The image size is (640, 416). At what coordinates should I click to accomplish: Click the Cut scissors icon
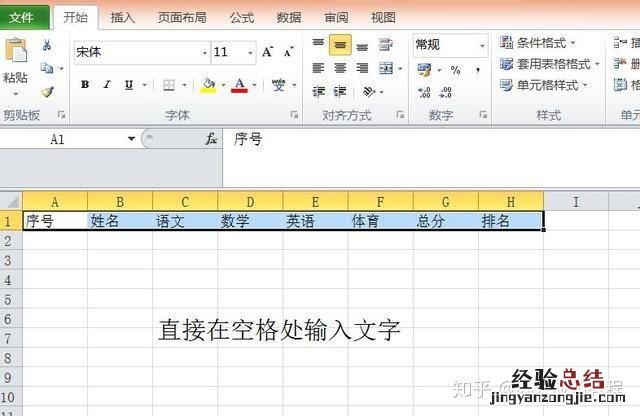click(47, 46)
